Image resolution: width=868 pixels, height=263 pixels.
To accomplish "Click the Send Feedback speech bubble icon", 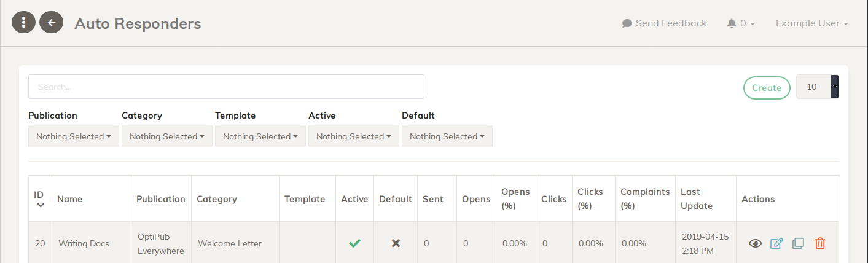I will 627,23.
